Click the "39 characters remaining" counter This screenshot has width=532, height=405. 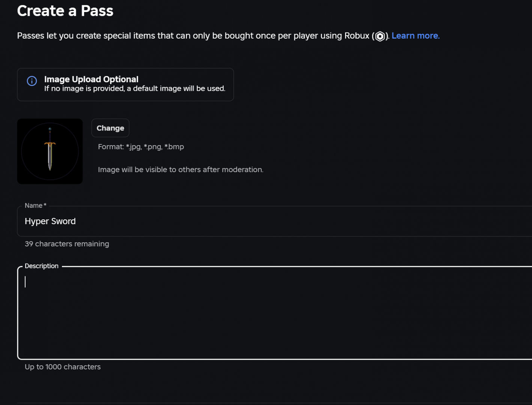[67, 244]
